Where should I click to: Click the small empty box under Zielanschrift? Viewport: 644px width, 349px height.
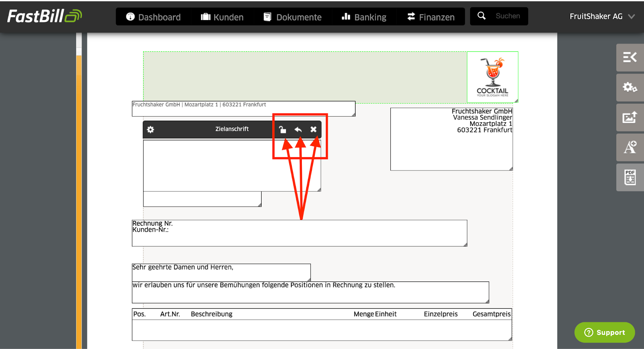(x=202, y=199)
